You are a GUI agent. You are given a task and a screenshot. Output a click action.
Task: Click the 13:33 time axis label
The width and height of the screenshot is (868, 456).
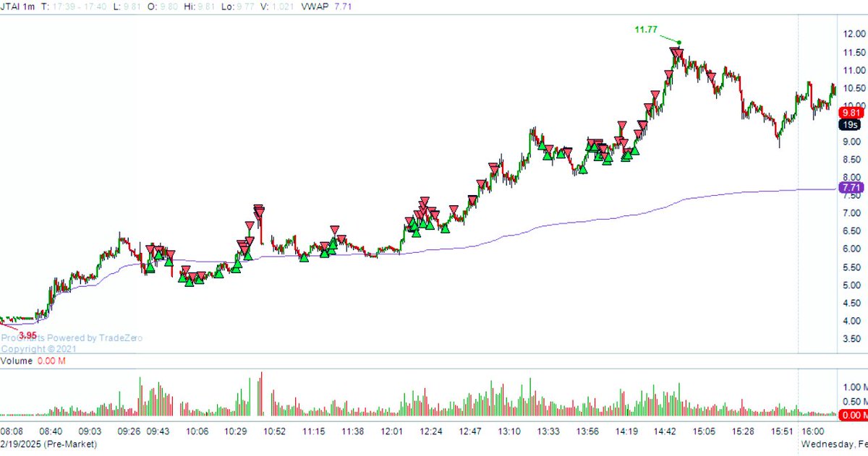(548, 431)
